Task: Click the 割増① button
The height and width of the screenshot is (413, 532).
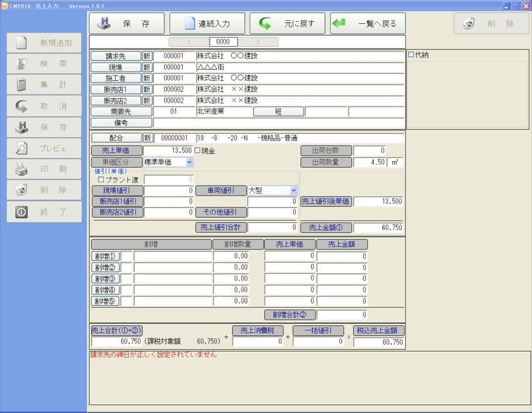Action: coord(105,256)
